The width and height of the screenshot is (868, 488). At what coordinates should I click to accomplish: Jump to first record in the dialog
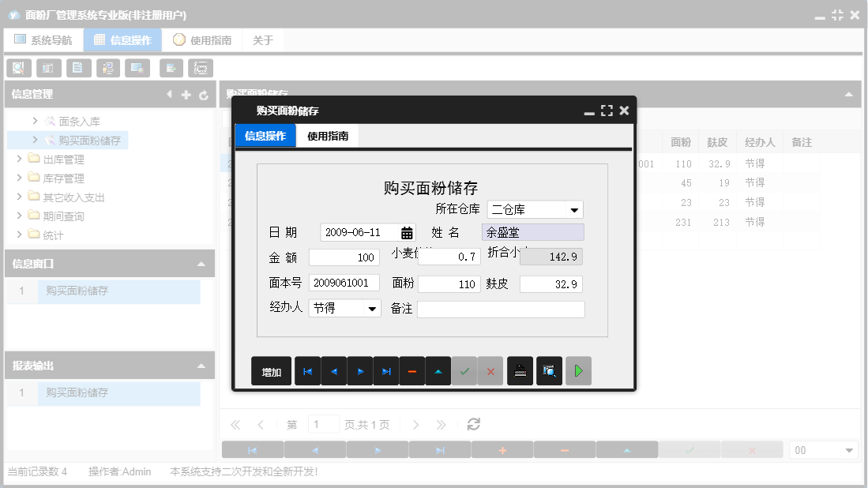[307, 370]
